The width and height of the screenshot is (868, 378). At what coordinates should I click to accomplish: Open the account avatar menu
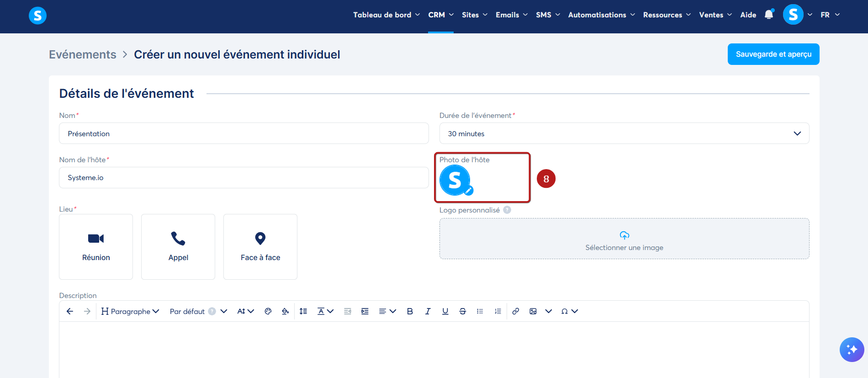[x=797, y=15]
